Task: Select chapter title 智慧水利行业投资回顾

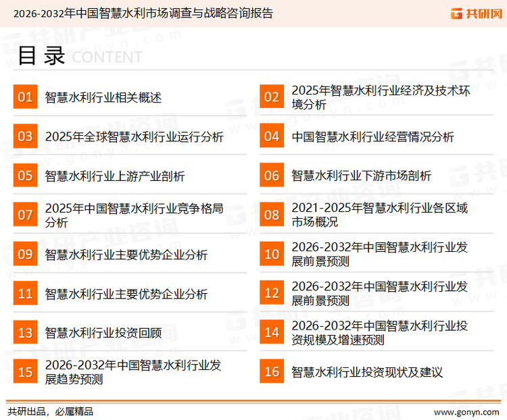Action: (103, 333)
